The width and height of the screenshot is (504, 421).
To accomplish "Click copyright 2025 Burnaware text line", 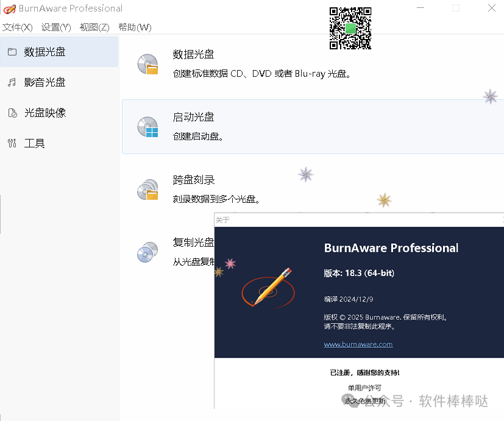I will (385, 317).
